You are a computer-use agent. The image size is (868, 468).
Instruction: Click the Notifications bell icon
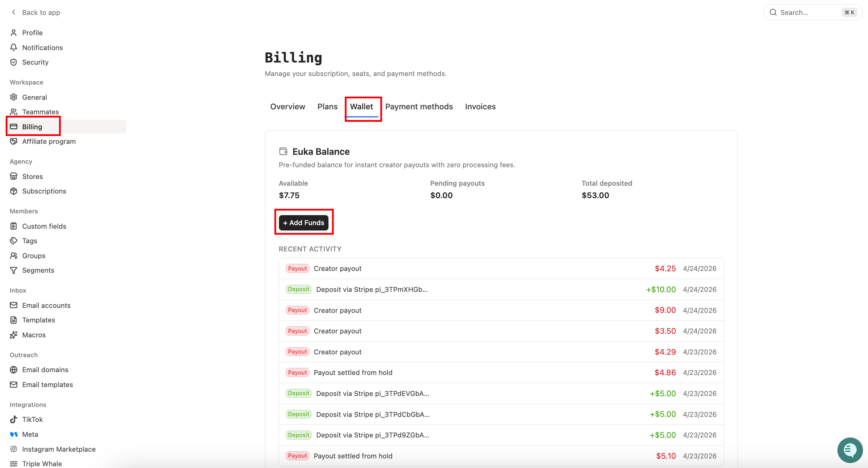[14, 47]
